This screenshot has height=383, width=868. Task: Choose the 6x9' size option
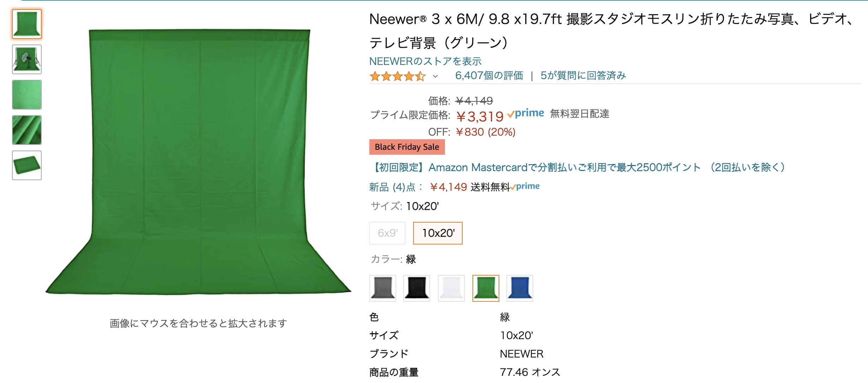387,233
